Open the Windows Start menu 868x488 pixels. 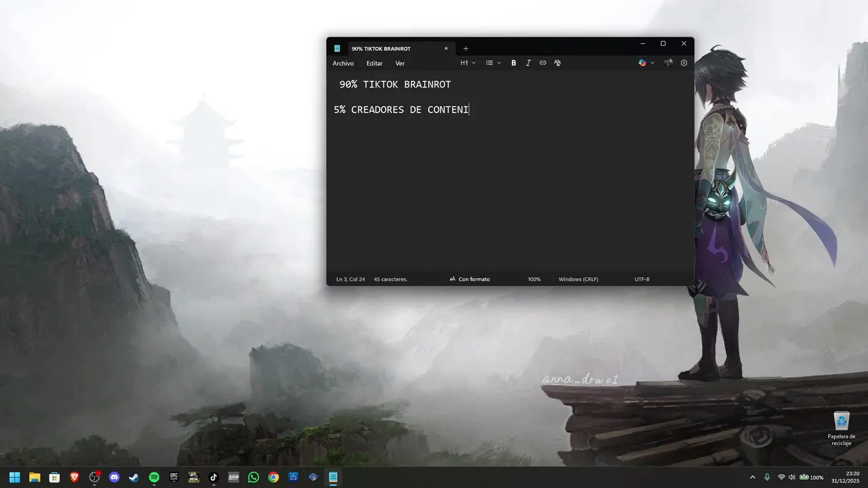[x=14, y=477]
